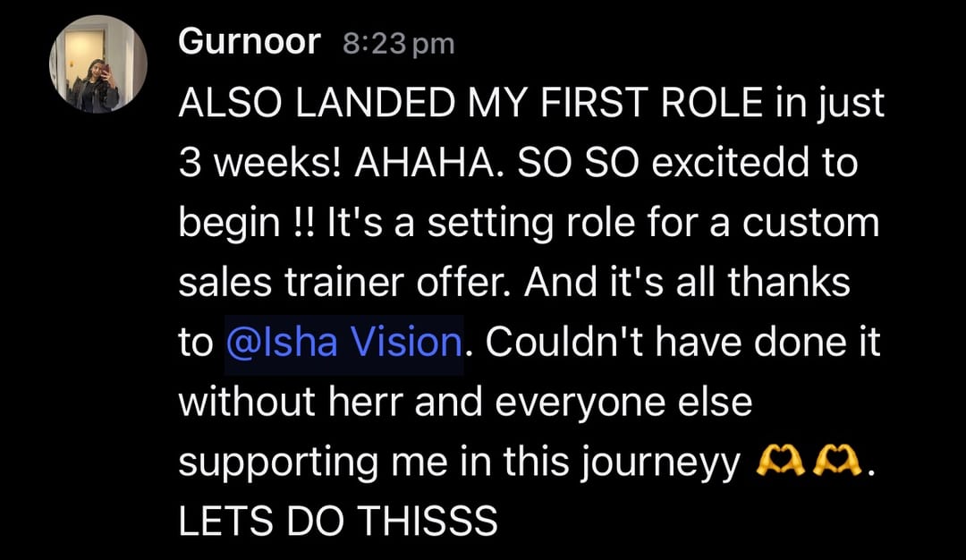Click the word 'custom'
The image size is (966, 560).
point(810,223)
